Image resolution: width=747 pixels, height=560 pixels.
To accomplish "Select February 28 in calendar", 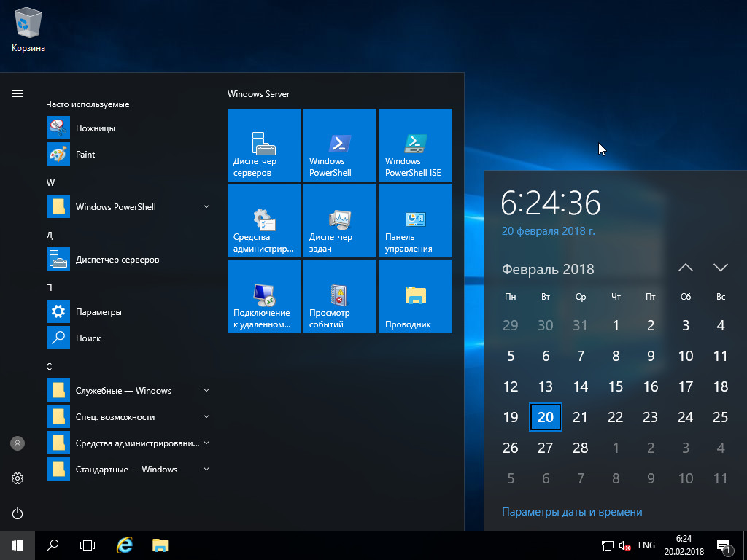I will (580, 448).
